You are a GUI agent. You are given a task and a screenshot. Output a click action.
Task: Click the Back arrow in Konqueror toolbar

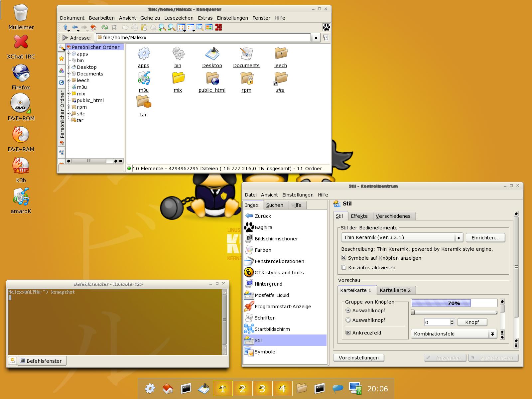[x=75, y=27]
